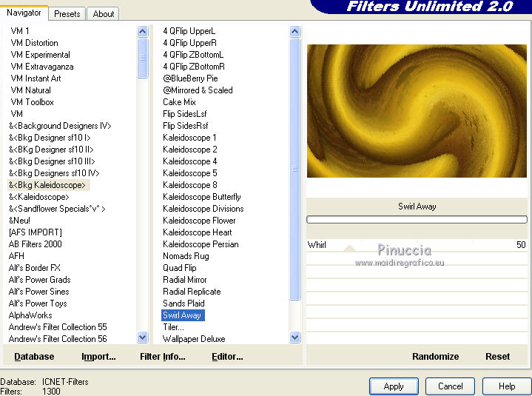Choose Kaleidoscope Persian filter
The width and height of the screenshot is (532, 396).
pyautogui.click(x=201, y=244)
